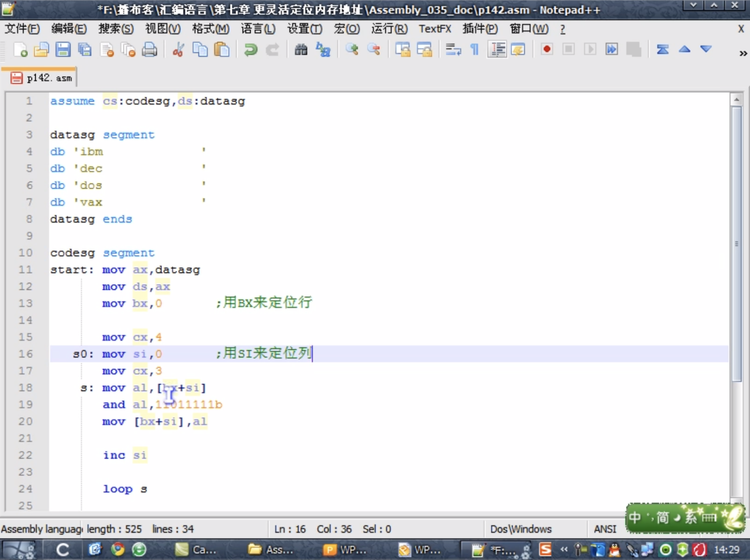
Task: Click the blue down triangle icon
Action: 706,49
